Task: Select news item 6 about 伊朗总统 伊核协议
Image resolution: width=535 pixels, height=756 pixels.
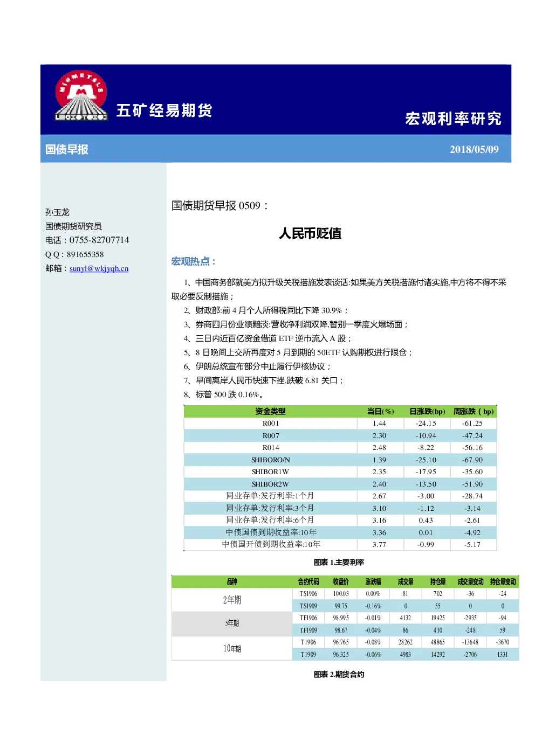Action: click(257, 366)
